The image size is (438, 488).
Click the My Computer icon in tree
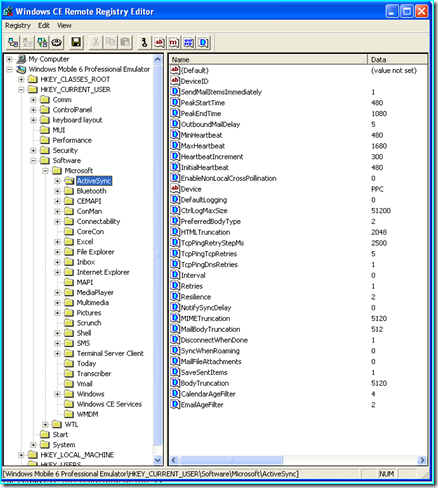pos(21,59)
